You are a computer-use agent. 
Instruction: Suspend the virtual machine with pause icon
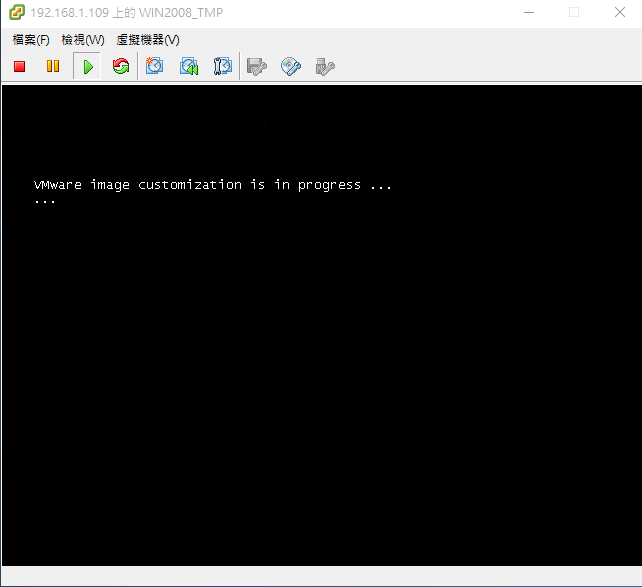(x=53, y=66)
